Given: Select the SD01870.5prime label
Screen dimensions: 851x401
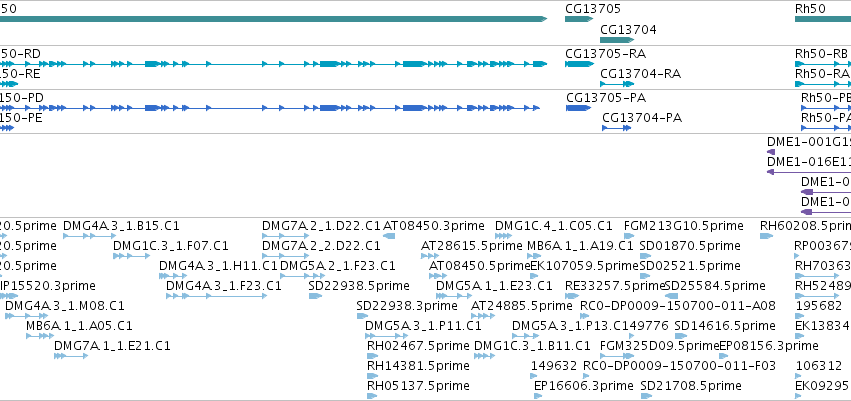Looking at the screenshot, I should [x=690, y=246].
